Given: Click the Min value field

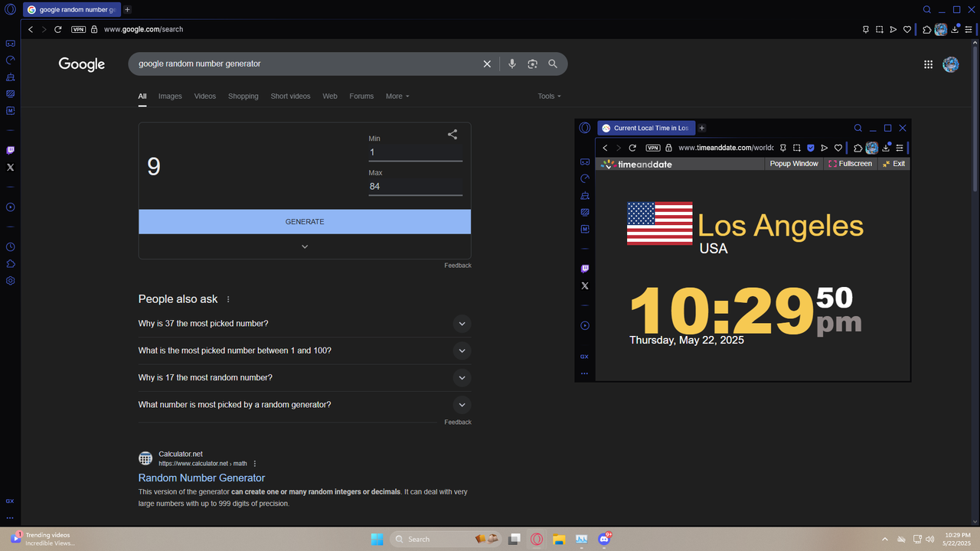Looking at the screenshot, I should click(415, 152).
